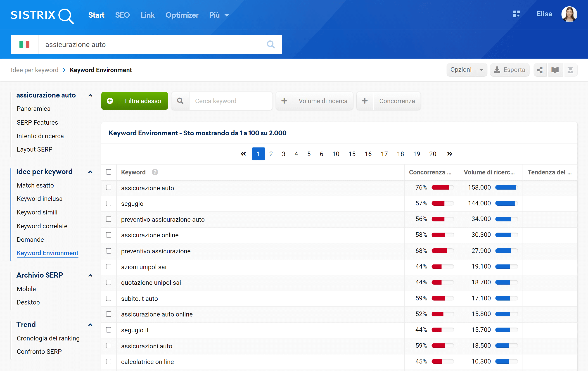Collapse the assicurazione auto sidebar section
The height and width of the screenshot is (371, 588).
pyautogui.click(x=90, y=95)
